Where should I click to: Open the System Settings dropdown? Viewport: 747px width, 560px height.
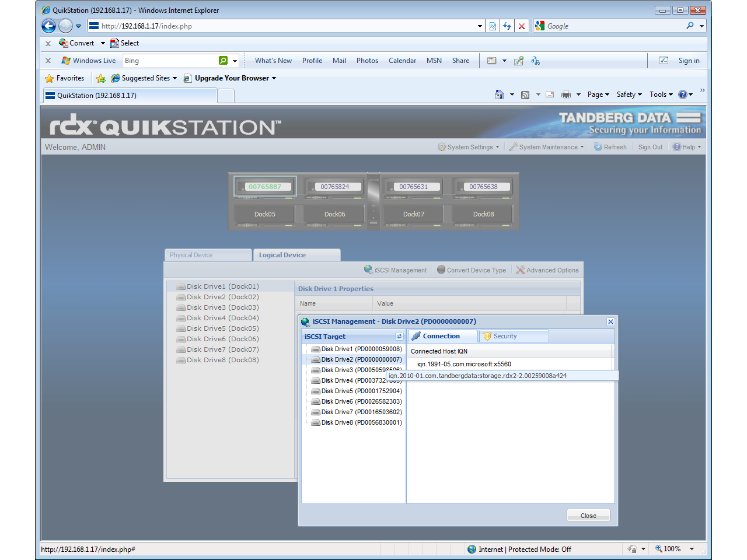[469, 147]
